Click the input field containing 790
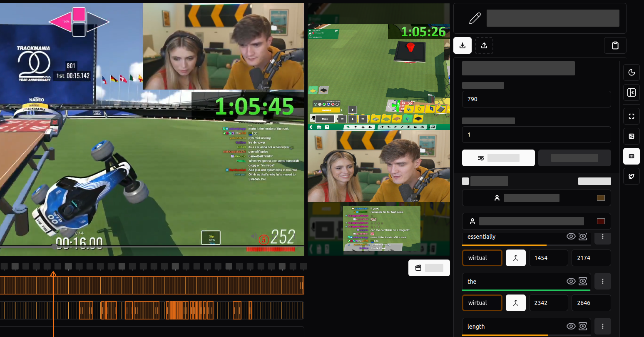 tap(537, 99)
